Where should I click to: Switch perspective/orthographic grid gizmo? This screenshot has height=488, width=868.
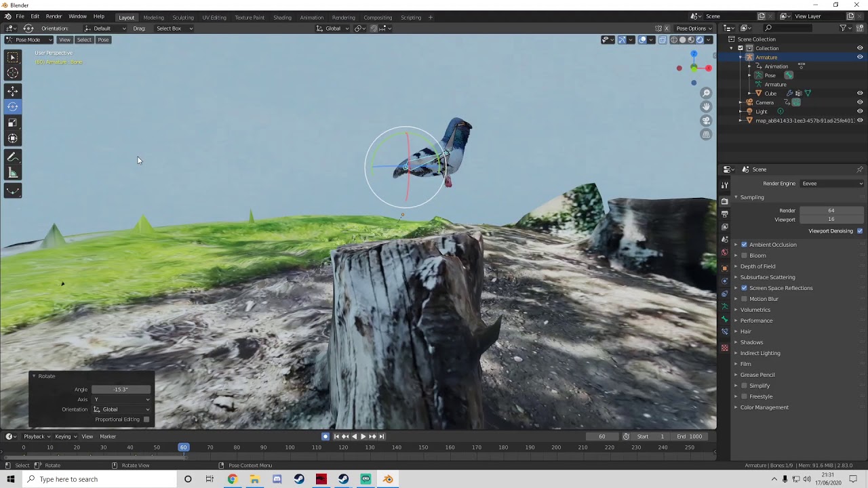coord(706,134)
